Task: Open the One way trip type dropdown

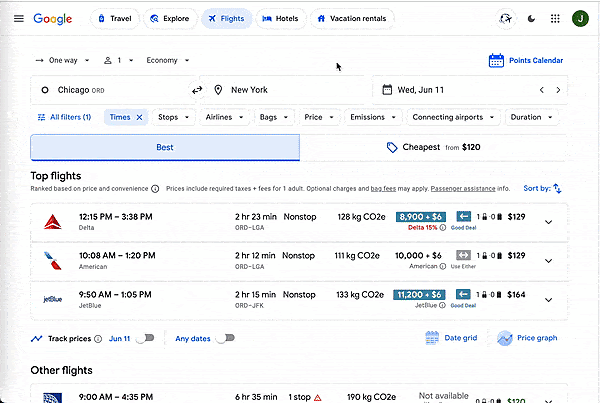Action: [62, 60]
